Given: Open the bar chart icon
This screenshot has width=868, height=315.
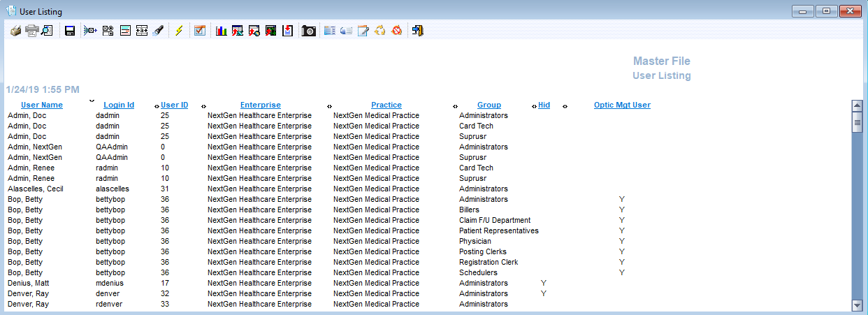Looking at the screenshot, I should (221, 31).
